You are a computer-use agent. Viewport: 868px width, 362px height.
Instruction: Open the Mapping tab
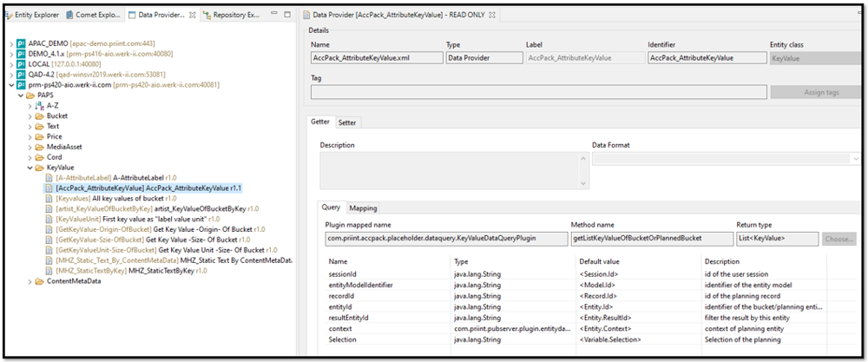[x=363, y=208]
